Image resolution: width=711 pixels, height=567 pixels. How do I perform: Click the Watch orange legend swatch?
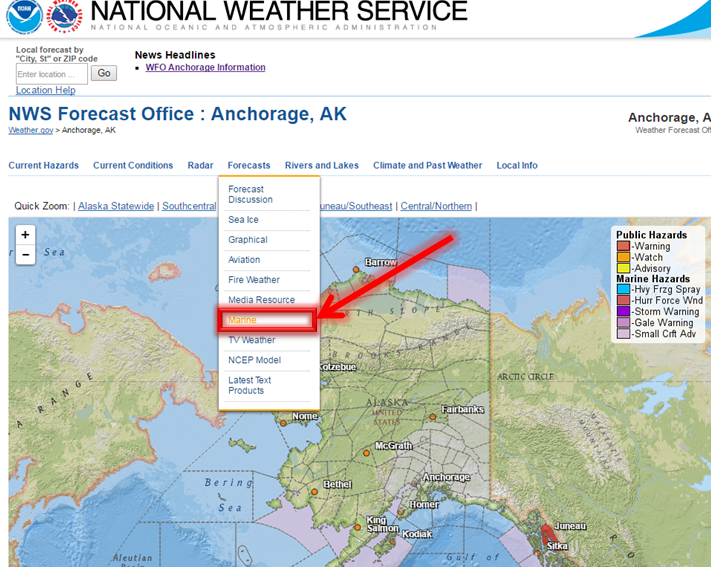[623, 257]
